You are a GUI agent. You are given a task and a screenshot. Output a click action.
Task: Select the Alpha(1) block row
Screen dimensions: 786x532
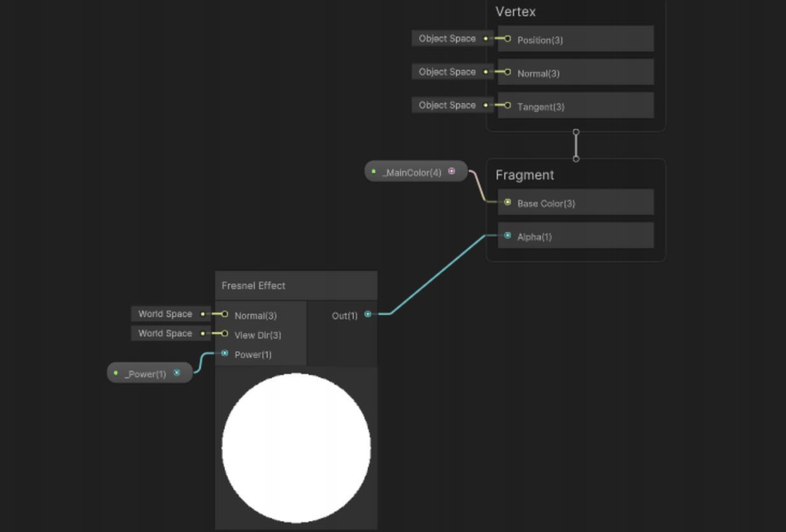576,235
